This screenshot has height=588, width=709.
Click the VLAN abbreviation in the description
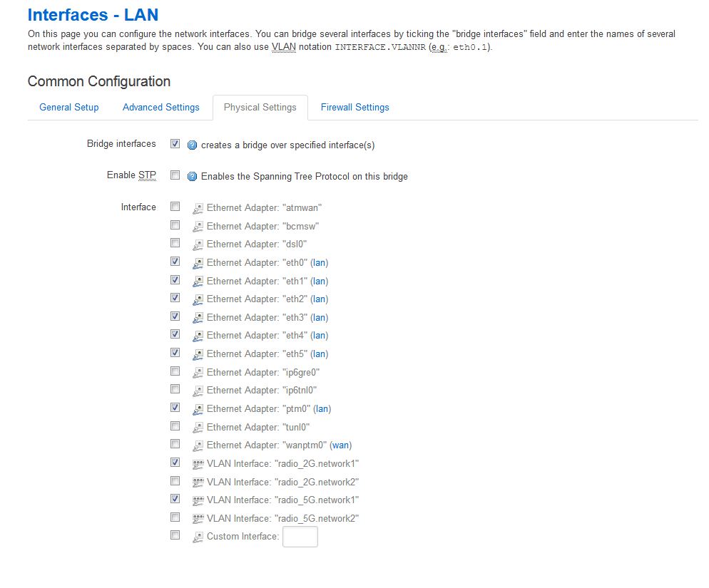(x=283, y=47)
